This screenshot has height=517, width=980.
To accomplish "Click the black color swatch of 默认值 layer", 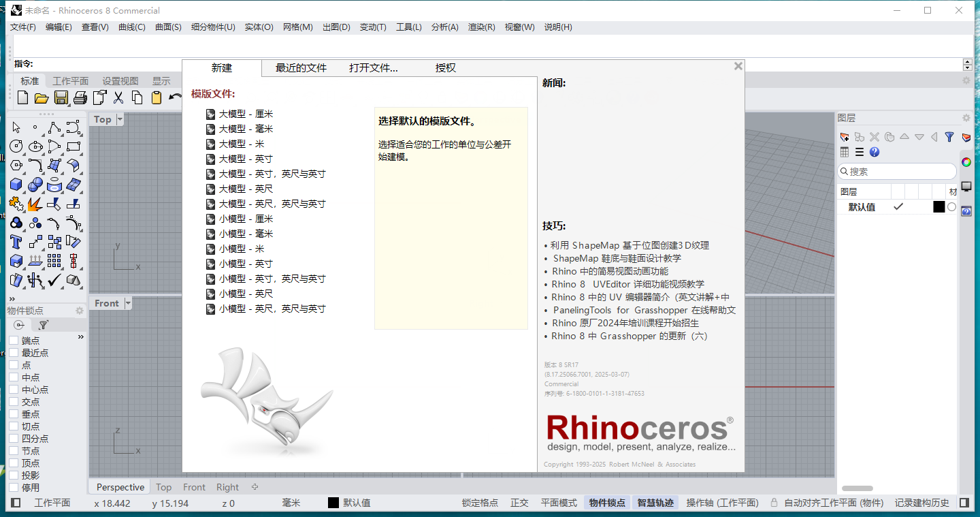I will click(939, 207).
